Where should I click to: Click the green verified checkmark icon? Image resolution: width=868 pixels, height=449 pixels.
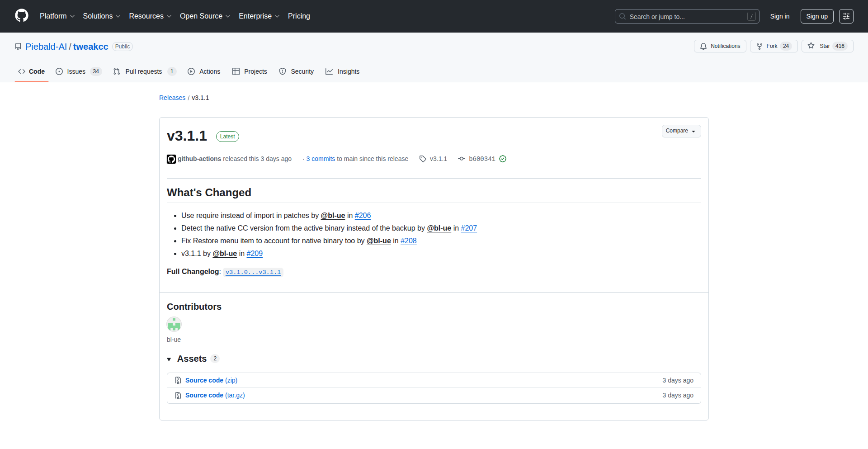[503, 159]
